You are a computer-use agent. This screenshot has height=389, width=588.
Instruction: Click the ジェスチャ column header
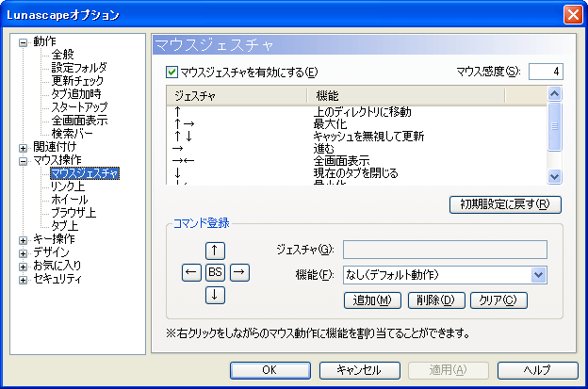pyautogui.click(x=237, y=96)
